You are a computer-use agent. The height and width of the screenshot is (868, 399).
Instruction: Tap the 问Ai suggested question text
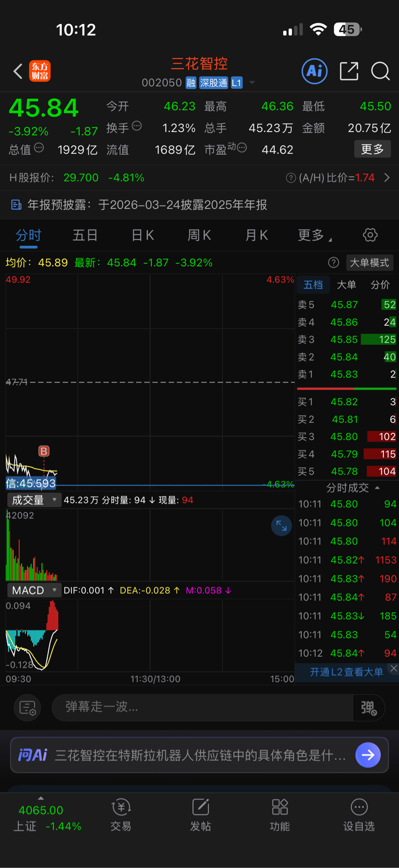tap(201, 755)
